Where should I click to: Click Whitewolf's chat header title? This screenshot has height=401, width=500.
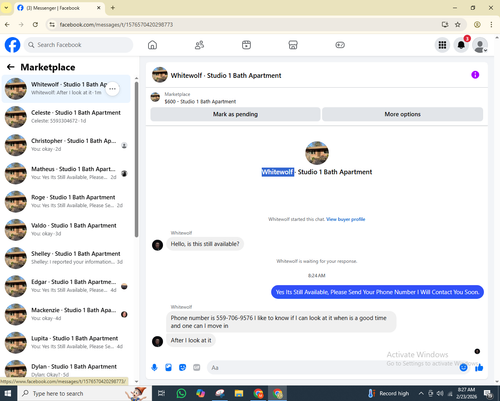226,75
